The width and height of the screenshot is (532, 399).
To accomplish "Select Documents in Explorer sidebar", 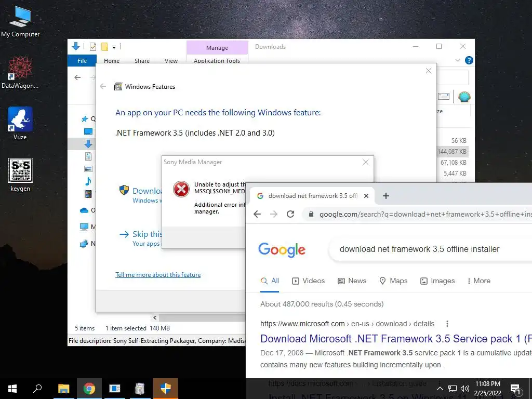I will coord(88,156).
